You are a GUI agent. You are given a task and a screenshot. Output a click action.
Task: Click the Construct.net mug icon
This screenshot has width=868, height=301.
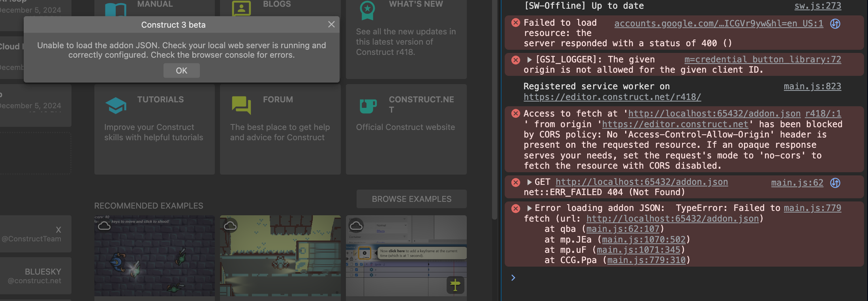click(x=368, y=106)
